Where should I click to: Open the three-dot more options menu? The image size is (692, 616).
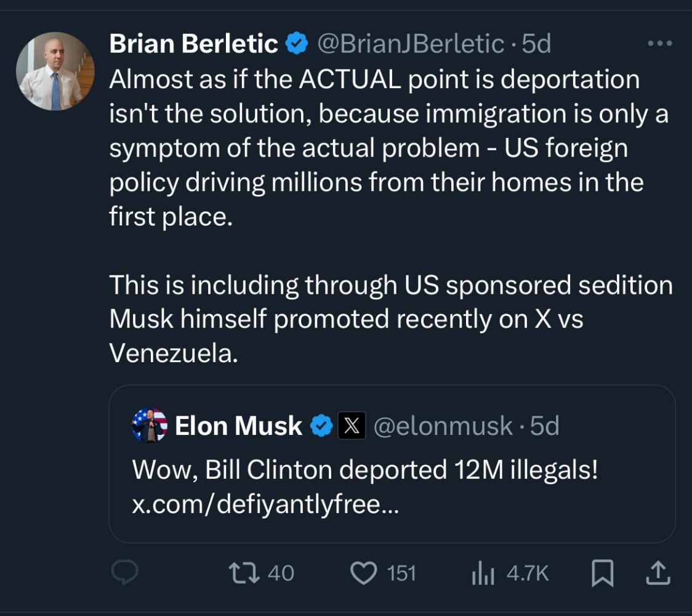click(x=661, y=44)
